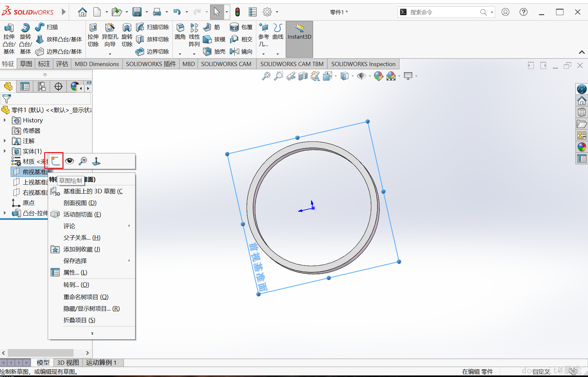Choose 剖面视图 (D) from the context menu
Screen dimensions: 588x377
tap(80, 203)
